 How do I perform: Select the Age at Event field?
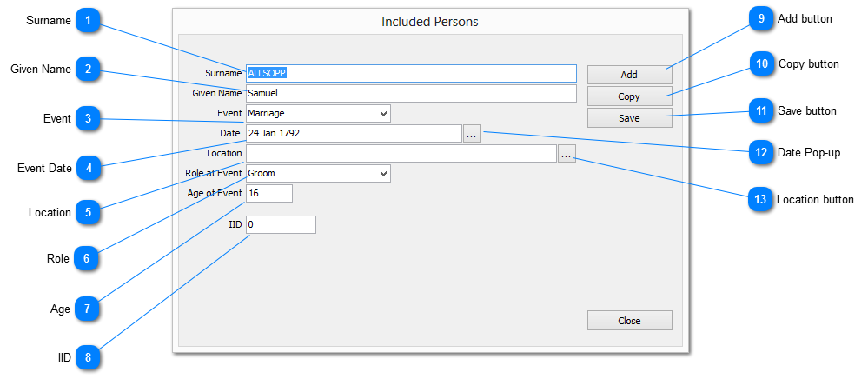tap(269, 193)
